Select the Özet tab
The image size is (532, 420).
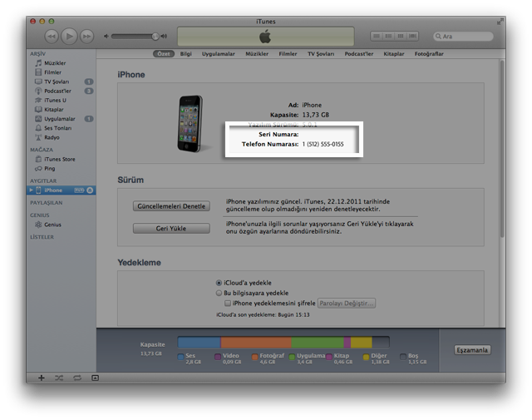(x=164, y=54)
